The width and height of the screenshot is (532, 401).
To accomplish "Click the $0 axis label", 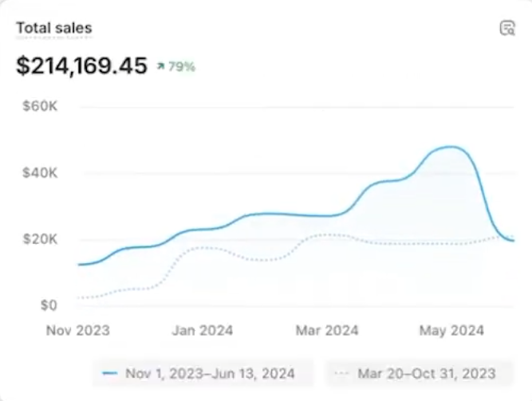I will click(x=47, y=305).
